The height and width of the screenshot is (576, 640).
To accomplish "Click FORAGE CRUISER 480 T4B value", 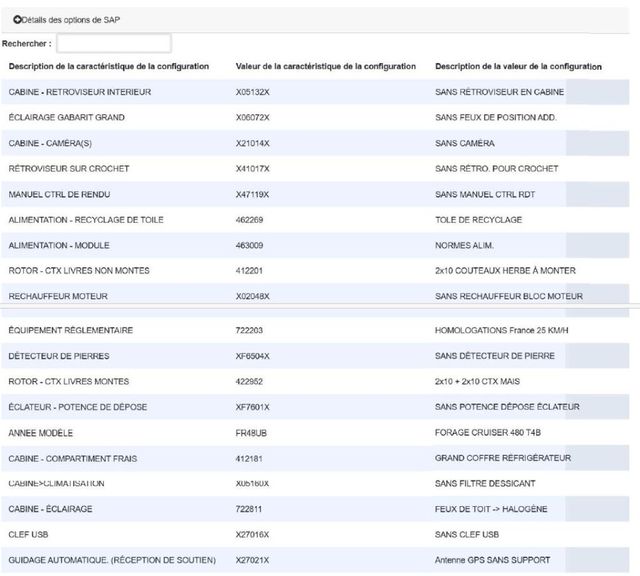I will [x=491, y=433].
